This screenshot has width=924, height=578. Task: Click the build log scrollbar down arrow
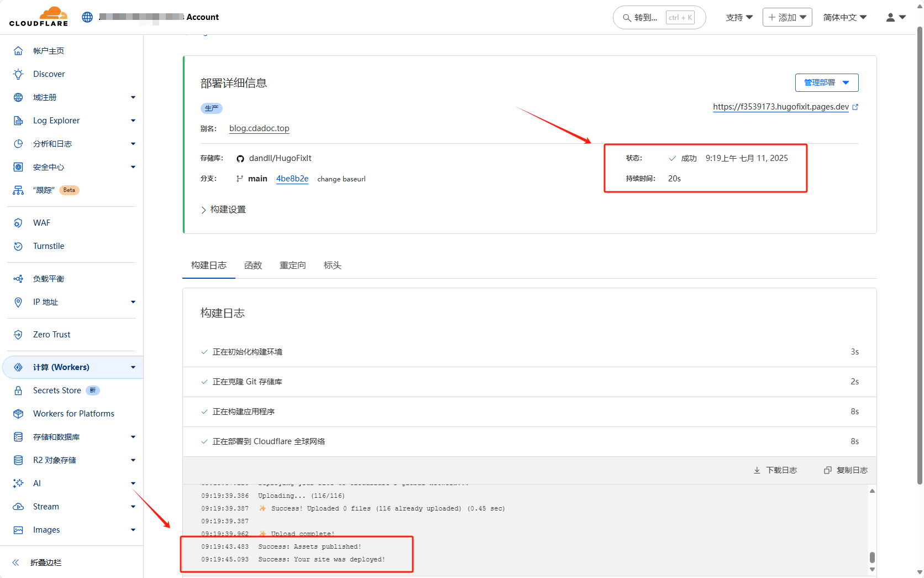(872, 570)
